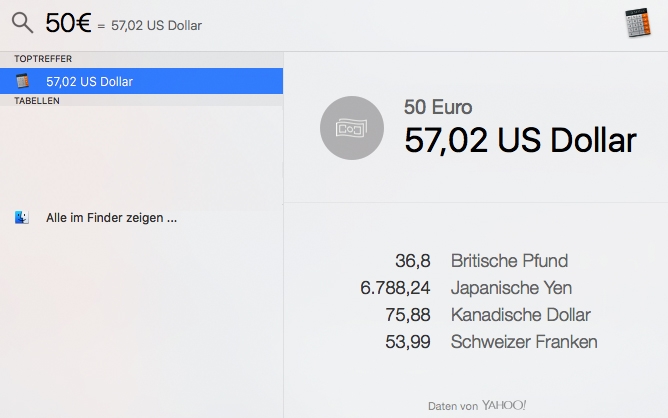Click the 50 Euro preview label
The height and width of the screenshot is (418, 668).
coord(438,107)
